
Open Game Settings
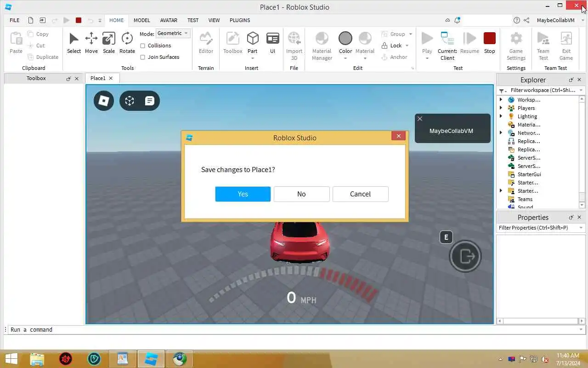pos(516,45)
